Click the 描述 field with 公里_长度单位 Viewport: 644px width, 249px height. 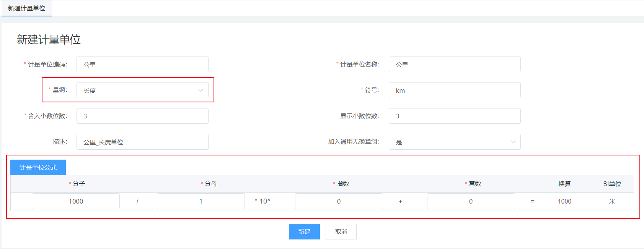pyautogui.click(x=142, y=142)
